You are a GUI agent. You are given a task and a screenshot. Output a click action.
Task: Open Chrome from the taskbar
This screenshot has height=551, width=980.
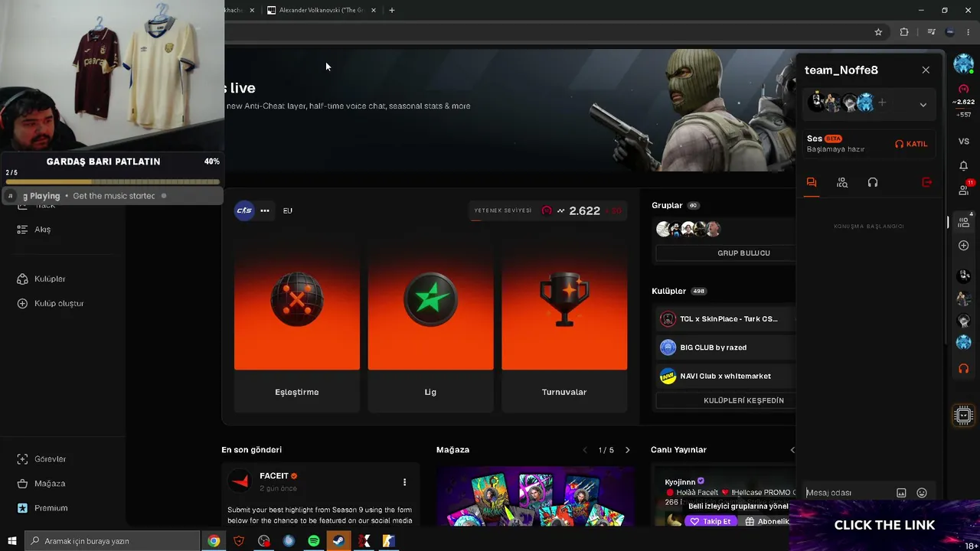click(x=214, y=541)
